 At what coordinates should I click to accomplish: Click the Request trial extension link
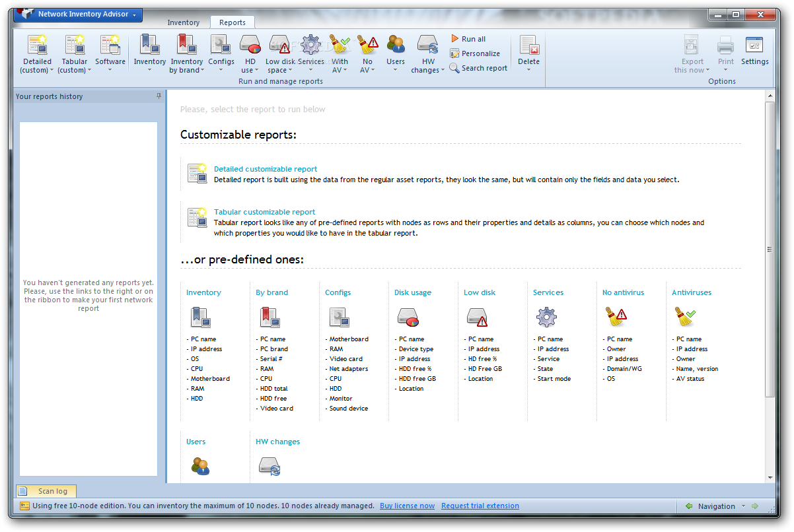tap(480, 506)
